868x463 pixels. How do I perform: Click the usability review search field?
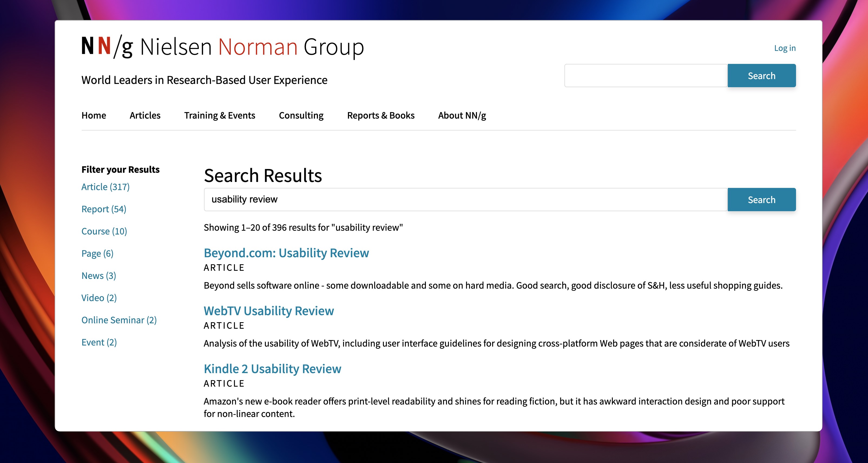coord(465,199)
